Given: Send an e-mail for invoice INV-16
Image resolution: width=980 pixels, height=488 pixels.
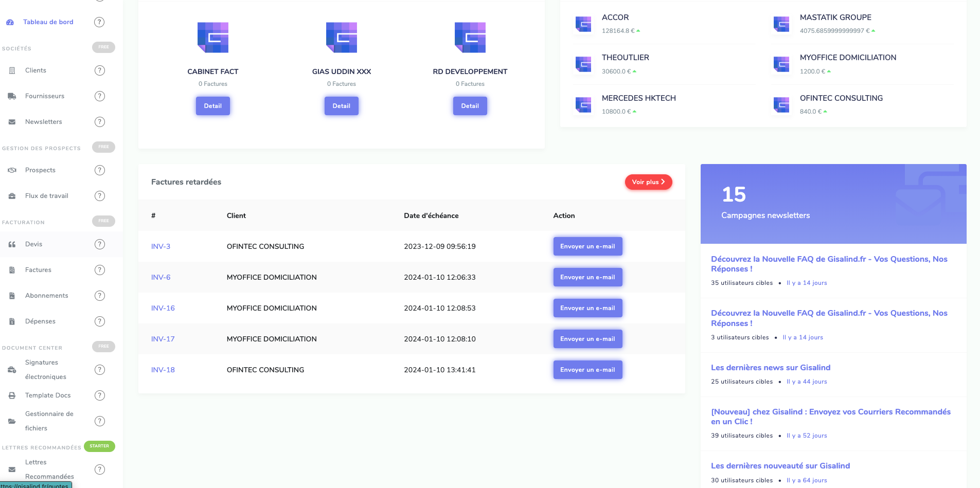Looking at the screenshot, I should click(x=587, y=308).
